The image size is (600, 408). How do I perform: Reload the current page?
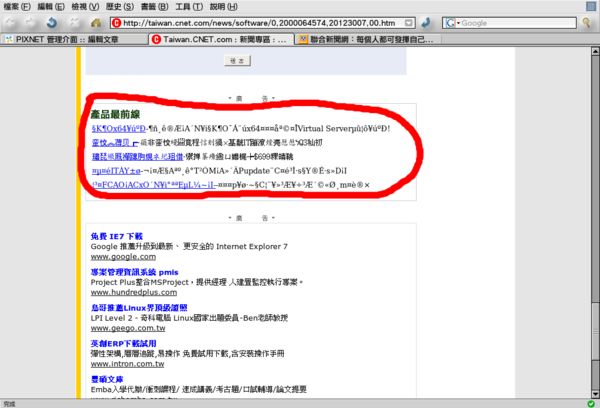[x=52, y=23]
